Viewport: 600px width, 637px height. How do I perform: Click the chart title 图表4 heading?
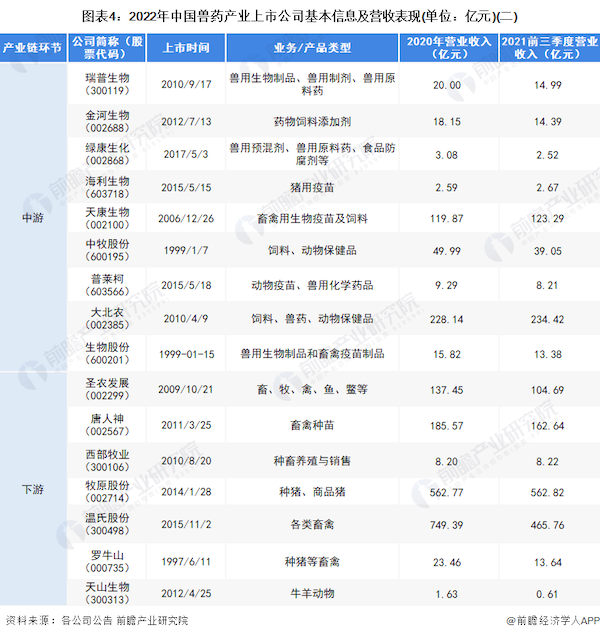coord(300,16)
